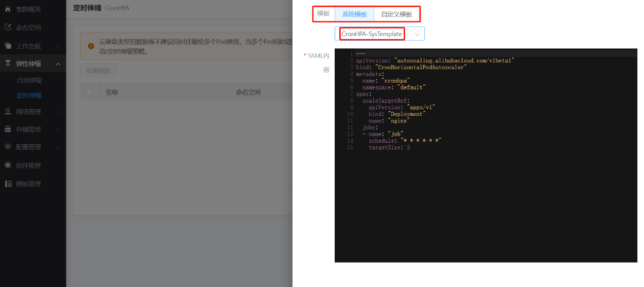This screenshot has width=644, height=287.
Task: Expand the 配置管理 menu chevron
Action: pos(58,147)
